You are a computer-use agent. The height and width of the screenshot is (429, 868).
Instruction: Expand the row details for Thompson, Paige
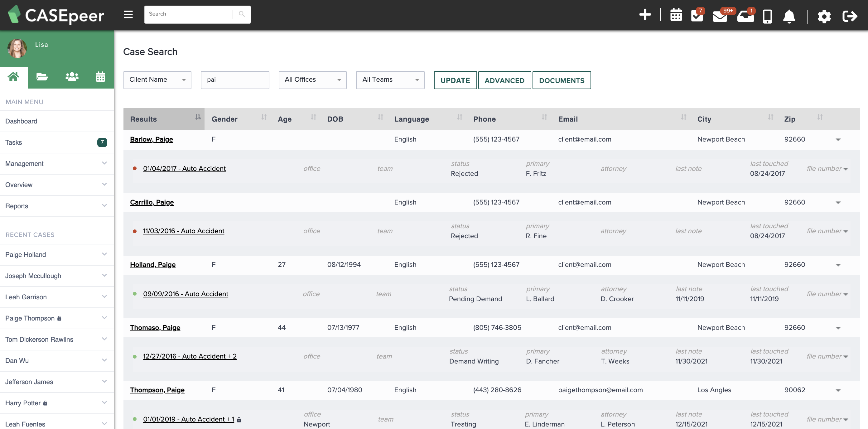click(838, 390)
